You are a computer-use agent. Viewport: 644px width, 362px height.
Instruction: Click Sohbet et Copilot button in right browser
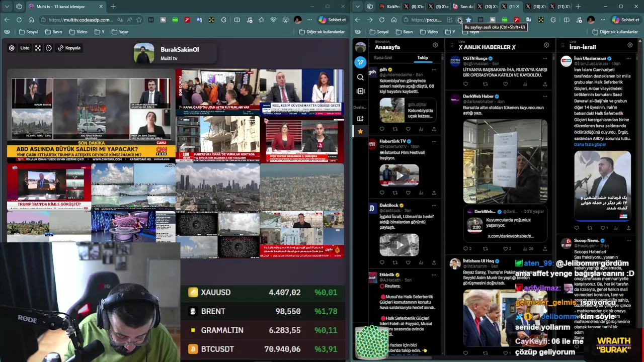pyautogui.click(x=626, y=20)
